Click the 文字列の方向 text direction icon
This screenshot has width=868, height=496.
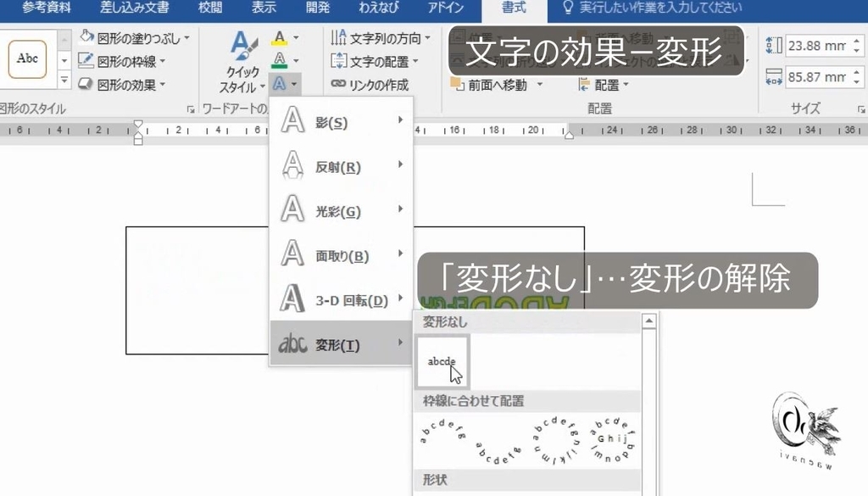pyautogui.click(x=338, y=37)
